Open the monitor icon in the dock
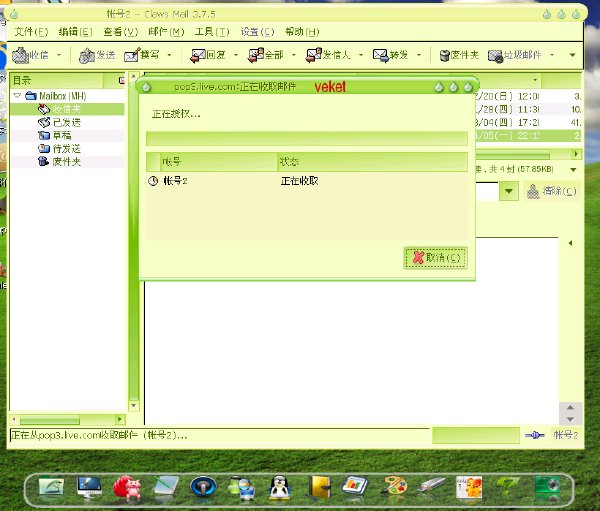 [x=89, y=487]
